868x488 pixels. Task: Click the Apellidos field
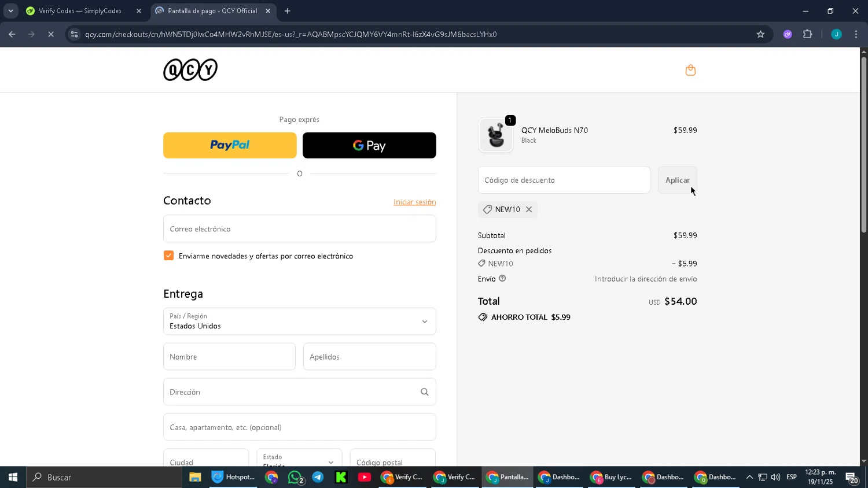[370, 357]
